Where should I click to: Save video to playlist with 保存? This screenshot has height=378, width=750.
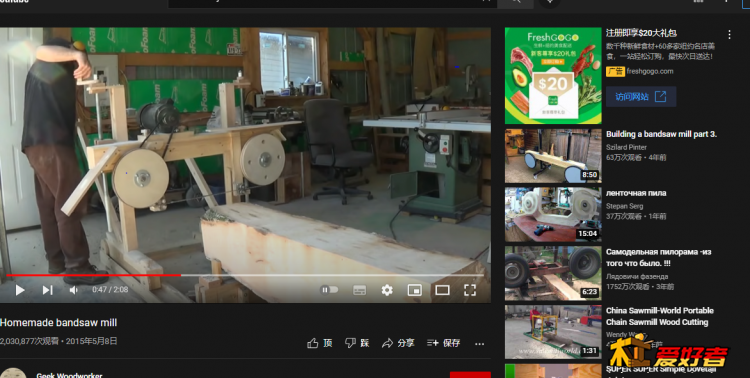[x=443, y=343]
